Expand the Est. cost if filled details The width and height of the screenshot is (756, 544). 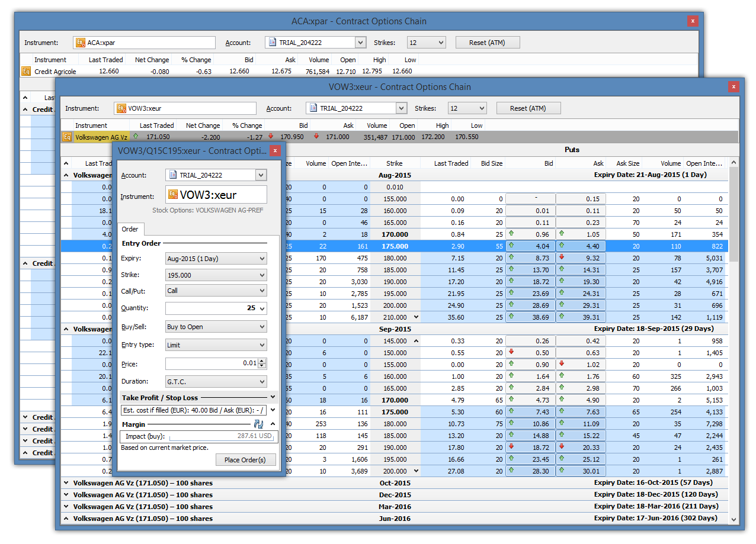(273, 410)
